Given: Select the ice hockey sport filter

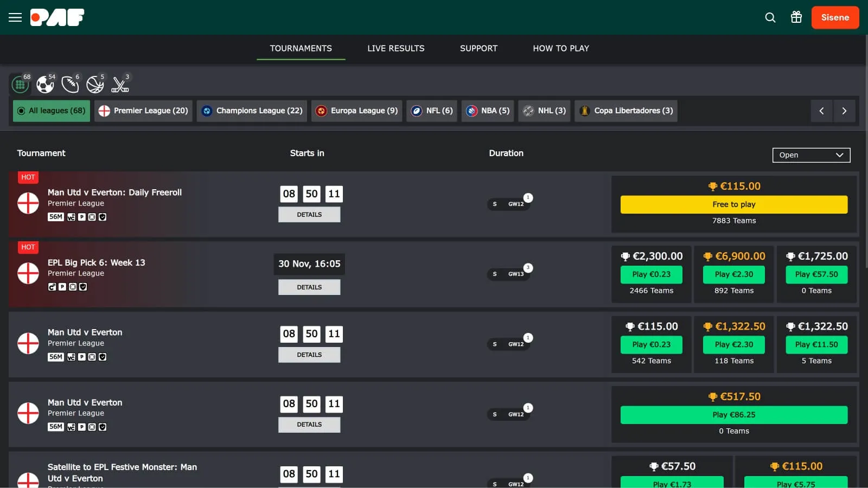Looking at the screenshot, I should click(120, 84).
